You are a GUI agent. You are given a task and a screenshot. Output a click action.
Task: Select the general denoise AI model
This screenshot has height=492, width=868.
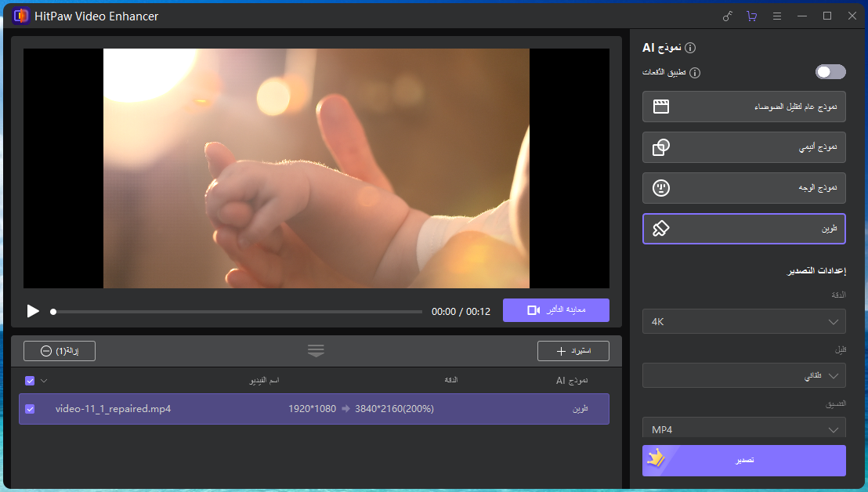(743, 107)
